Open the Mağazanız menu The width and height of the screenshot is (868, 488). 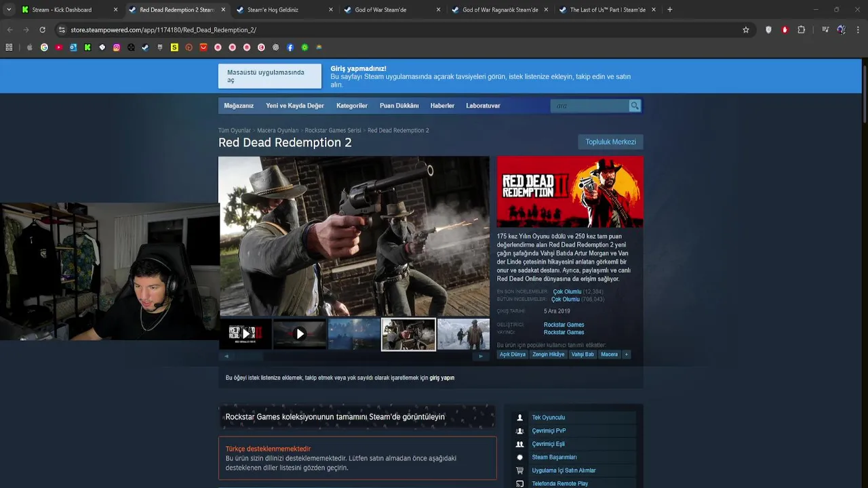[239, 106]
